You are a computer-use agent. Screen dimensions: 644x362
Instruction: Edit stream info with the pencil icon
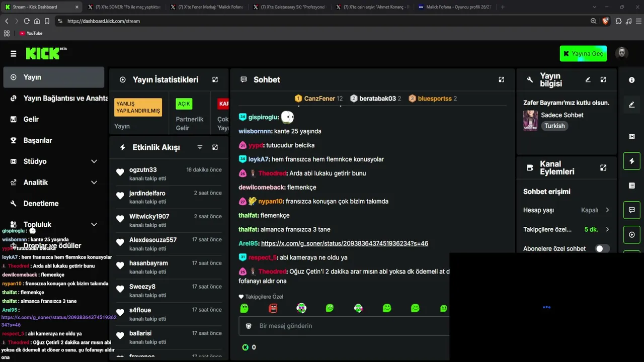pyautogui.click(x=588, y=79)
